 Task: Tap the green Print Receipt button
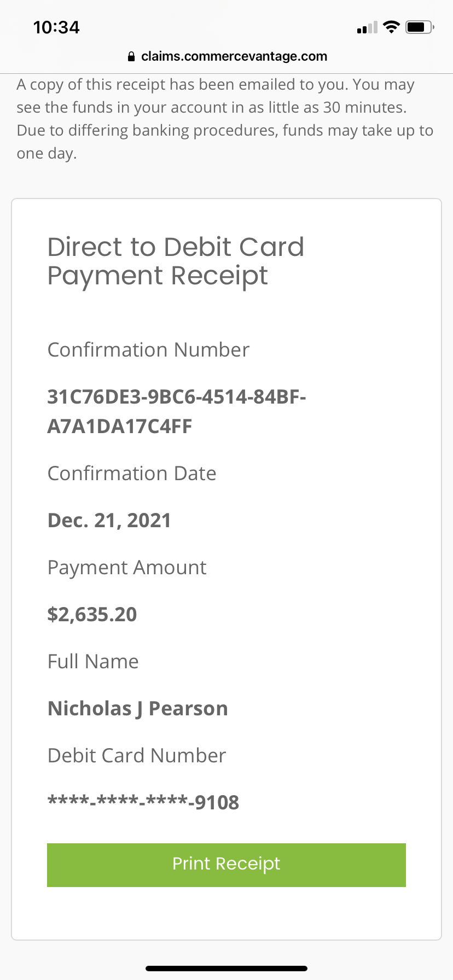pos(226,865)
